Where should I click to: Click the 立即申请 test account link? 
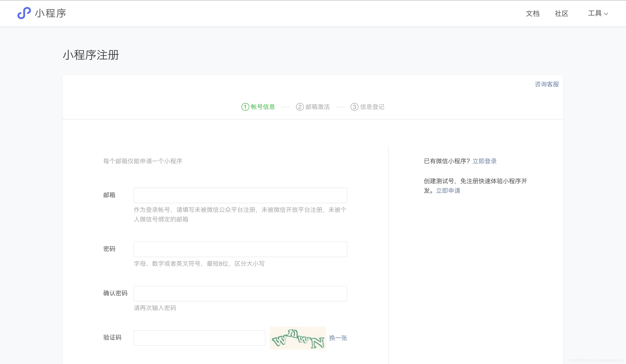[x=448, y=191]
